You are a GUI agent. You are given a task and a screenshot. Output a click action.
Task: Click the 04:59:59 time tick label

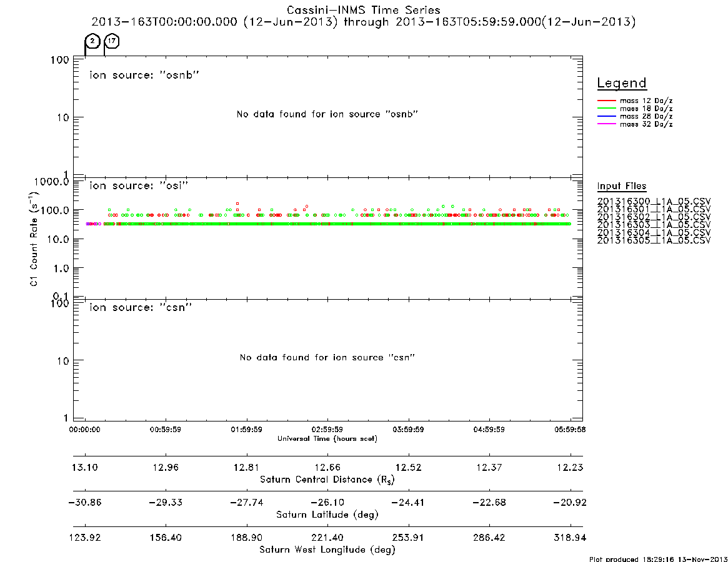pyautogui.click(x=489, y=430)
